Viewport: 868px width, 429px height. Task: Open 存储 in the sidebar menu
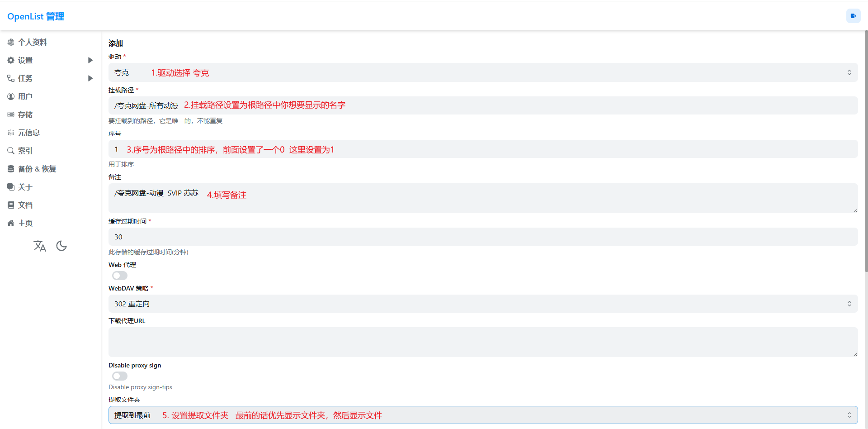[x=25, y=114]
